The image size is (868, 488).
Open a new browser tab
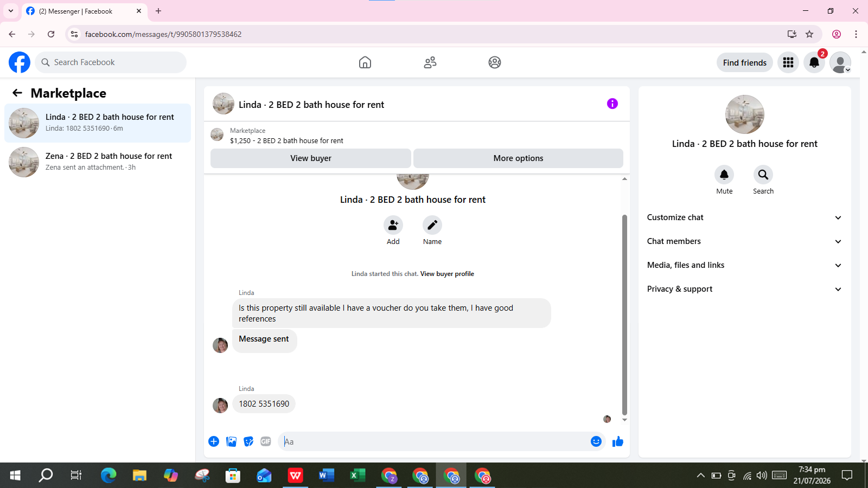158,11
